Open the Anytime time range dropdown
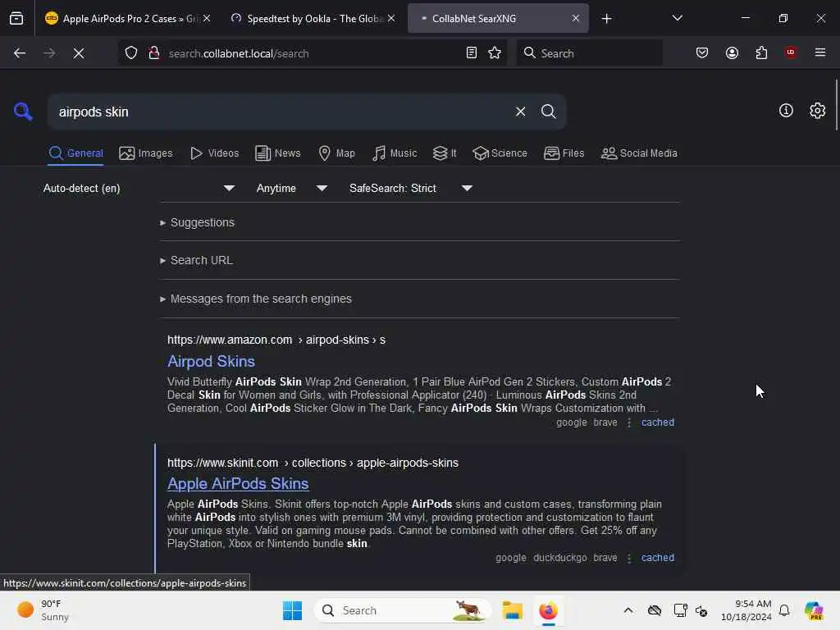840x630 pixels. point(291,188)
